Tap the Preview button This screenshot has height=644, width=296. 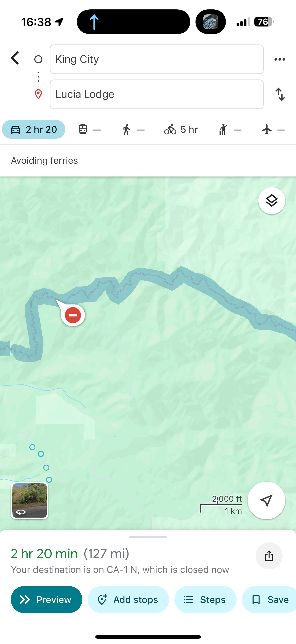click(46, 600)
